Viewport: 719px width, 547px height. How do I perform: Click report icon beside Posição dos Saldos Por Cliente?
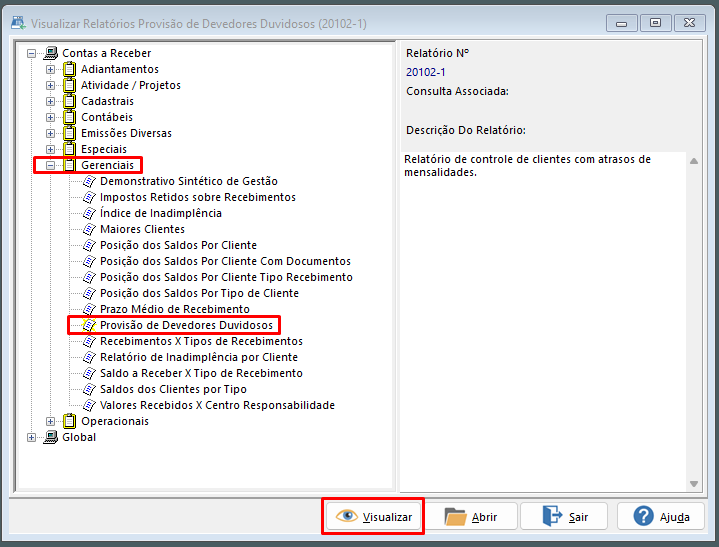pyautogui.click(x=89, y=245)
